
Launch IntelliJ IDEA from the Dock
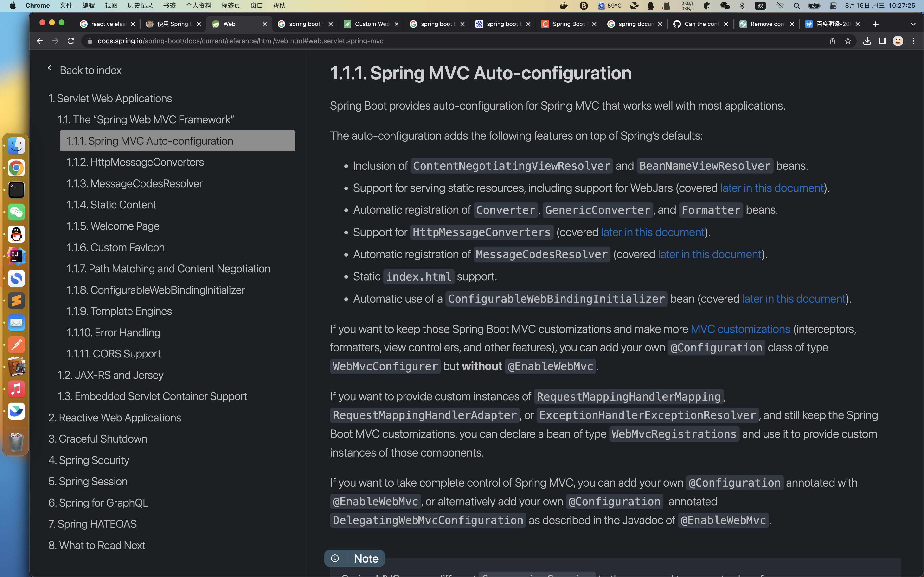click(16, 257)
